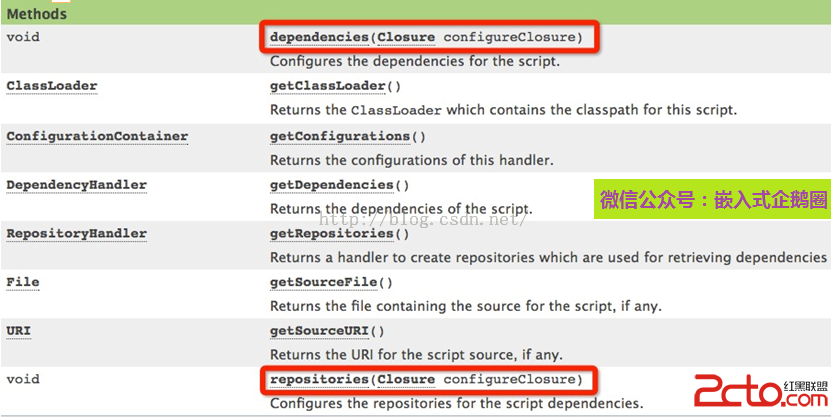Open the getSourceURI() method link
The width and height of the screenshot is (831, 417).
point(320,331)
